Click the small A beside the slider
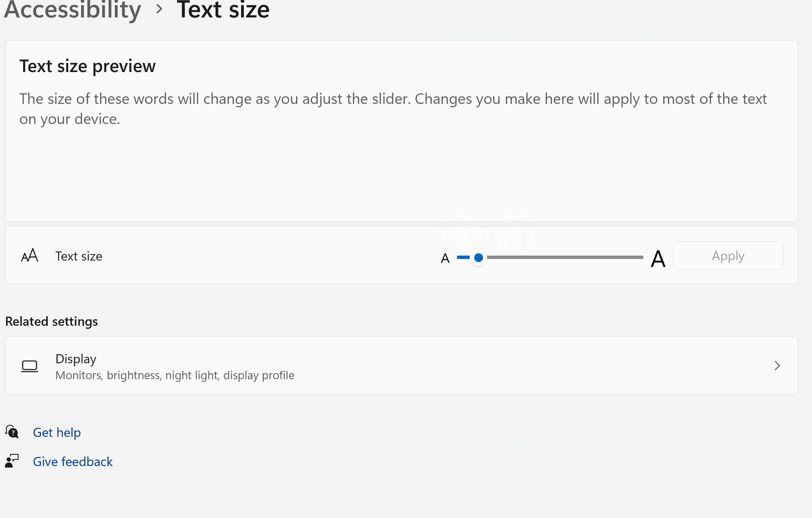Screen dimensions: 812x518 [445, 258]
